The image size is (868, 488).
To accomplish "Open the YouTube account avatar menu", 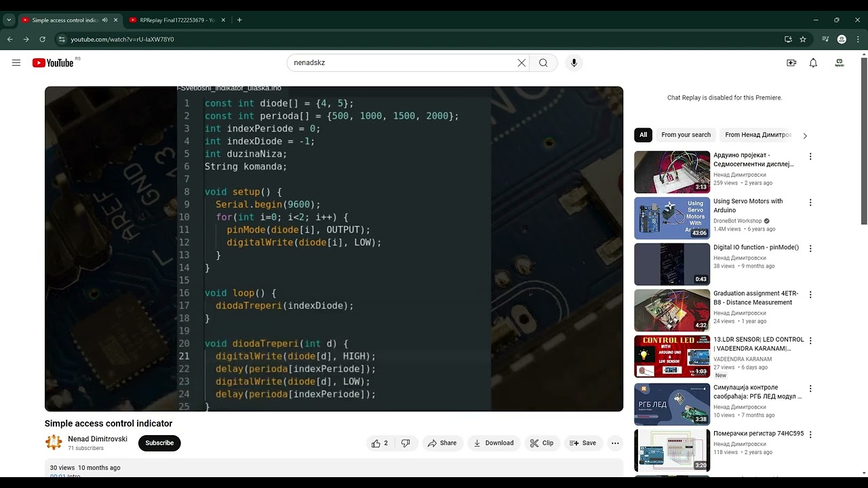I will tap(840, 63).
